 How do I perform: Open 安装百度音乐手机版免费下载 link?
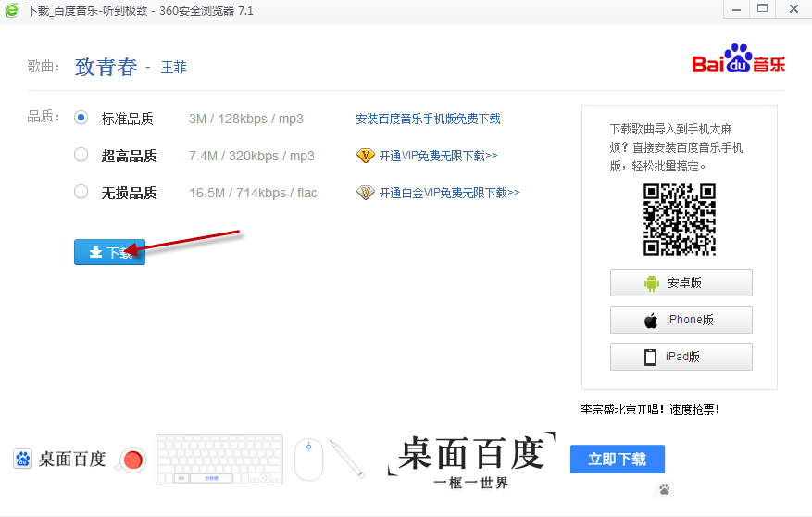tap(428, 119)
